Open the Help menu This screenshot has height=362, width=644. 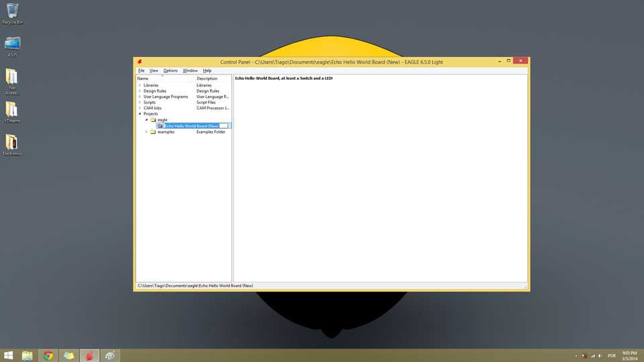[207, 70]
